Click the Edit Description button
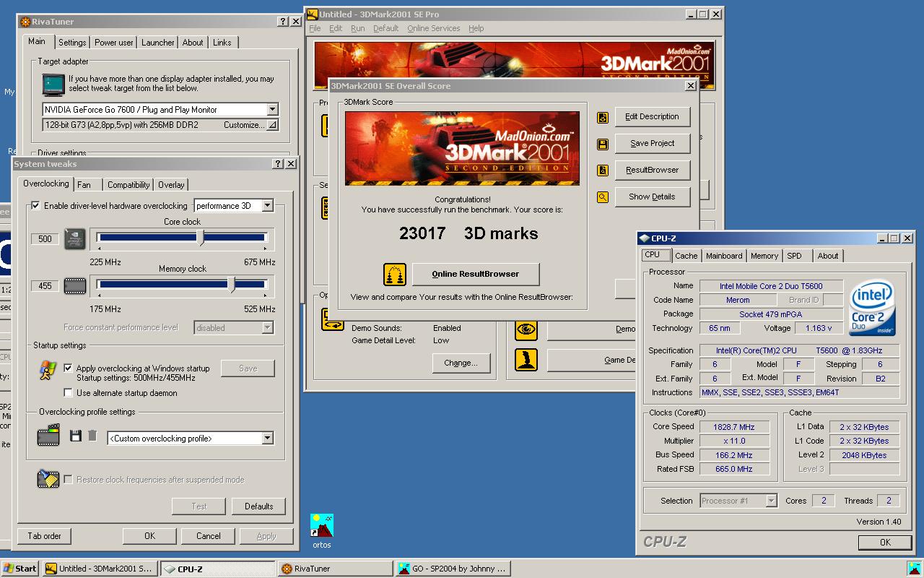This screenshot has height=578, width=924. coord(652,117)
